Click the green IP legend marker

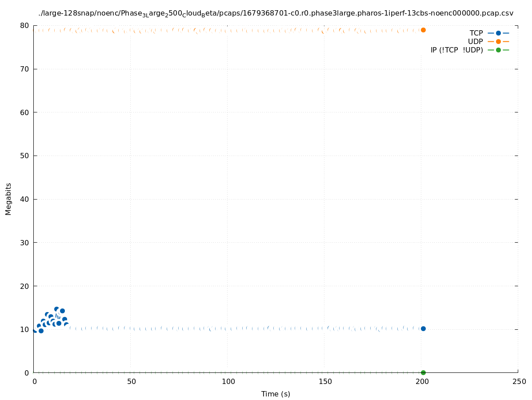click(498, 50)
